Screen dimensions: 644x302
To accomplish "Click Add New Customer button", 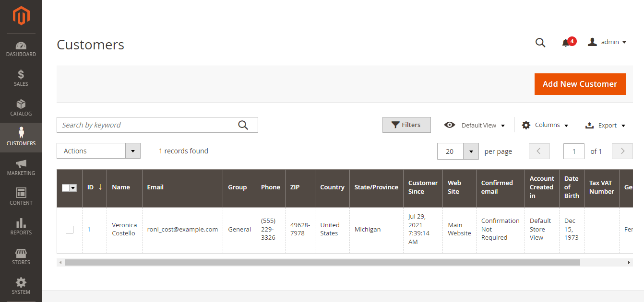I will pos(580,84).
